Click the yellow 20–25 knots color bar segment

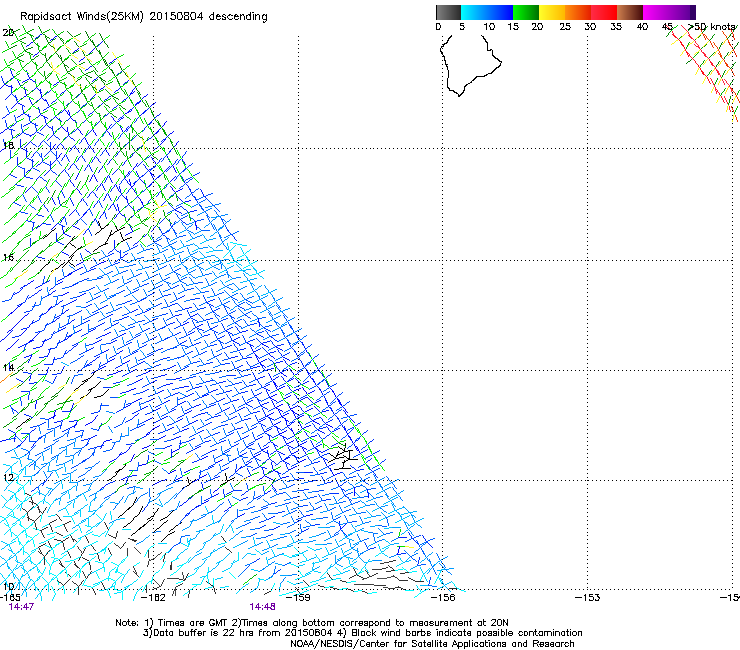pyautogui.click(x=552, y=12)
